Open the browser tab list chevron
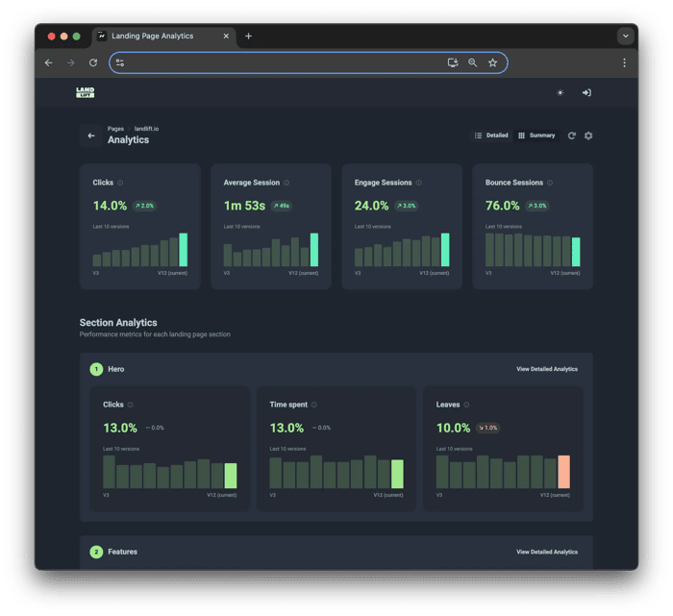The width and height of the screenshot is (673, 616). tap(625, 36)
